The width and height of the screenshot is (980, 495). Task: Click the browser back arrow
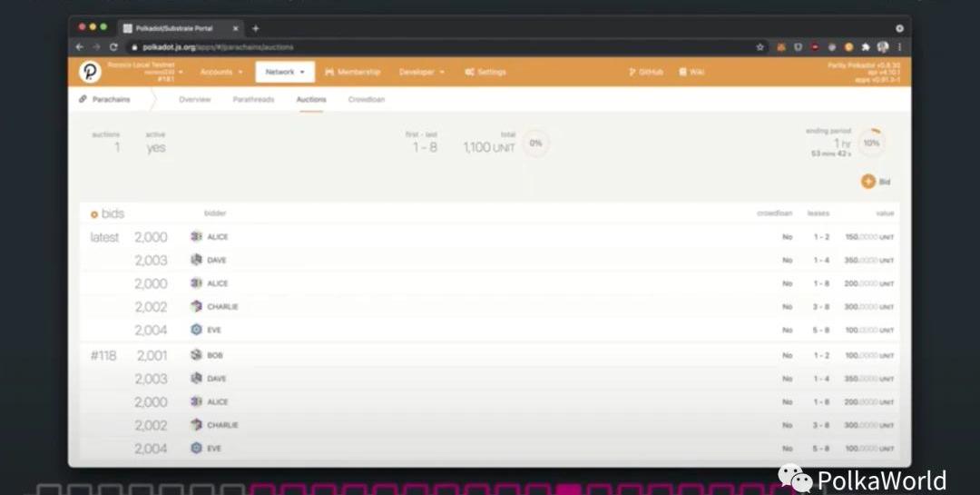80,47
